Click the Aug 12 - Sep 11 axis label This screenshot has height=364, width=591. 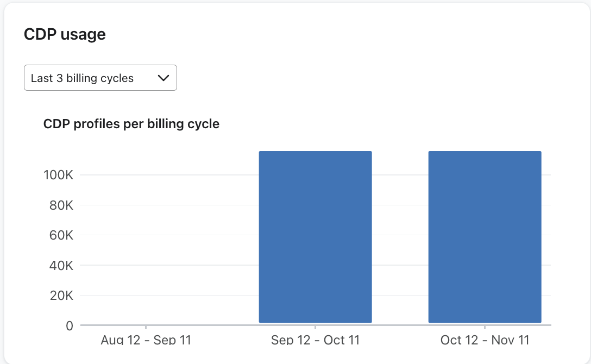coord(146,340)
